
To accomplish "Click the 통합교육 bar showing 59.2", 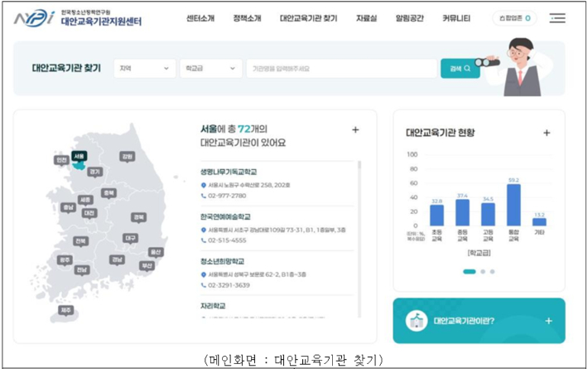I will pyautogui.click(x=513, y=205).
